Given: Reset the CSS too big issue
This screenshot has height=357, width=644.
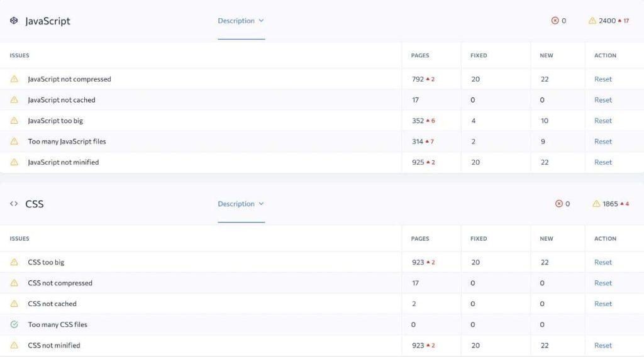Looking at the screenshot, I should tap(602, 262).
